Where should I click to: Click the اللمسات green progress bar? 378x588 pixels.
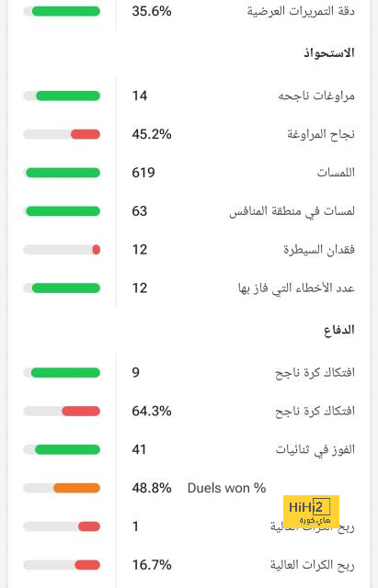pos(62,173)
